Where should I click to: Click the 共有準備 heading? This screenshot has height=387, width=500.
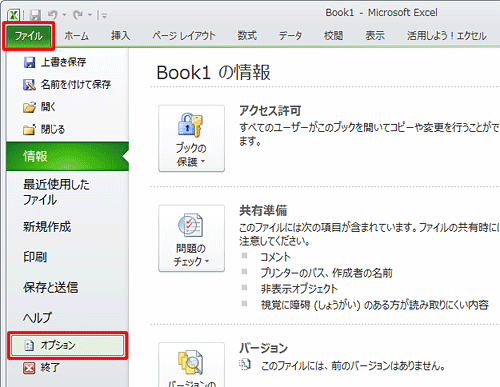point(263,211)
